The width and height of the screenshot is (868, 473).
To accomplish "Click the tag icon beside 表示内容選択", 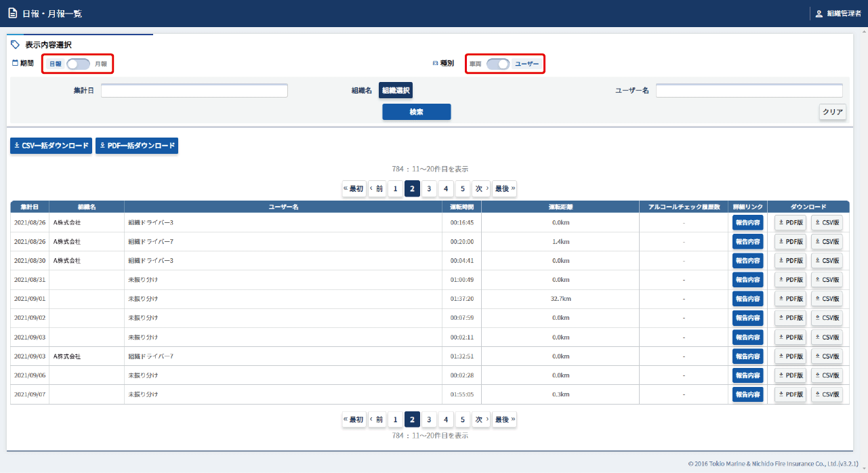I will point(16,45).
